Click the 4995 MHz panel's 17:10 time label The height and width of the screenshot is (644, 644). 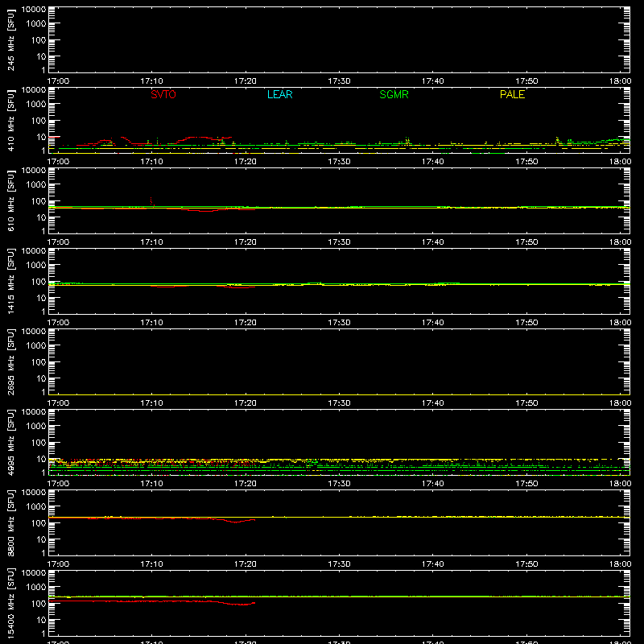tap(151, 484)
